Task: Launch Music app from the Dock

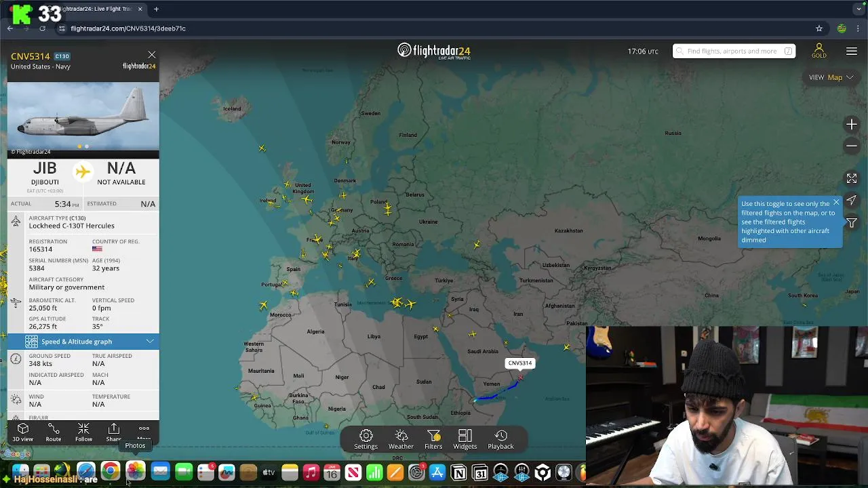Action: [x=311, y=472]
